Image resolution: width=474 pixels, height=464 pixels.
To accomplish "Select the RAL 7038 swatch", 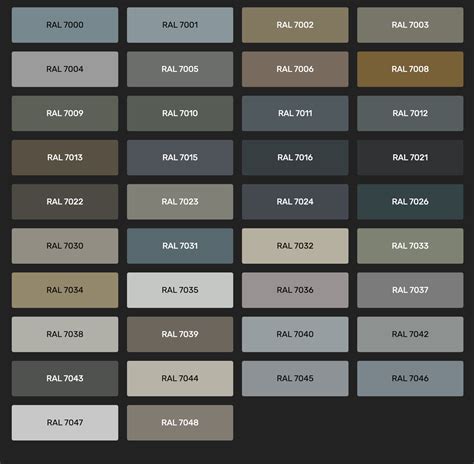I will point(65,334).
